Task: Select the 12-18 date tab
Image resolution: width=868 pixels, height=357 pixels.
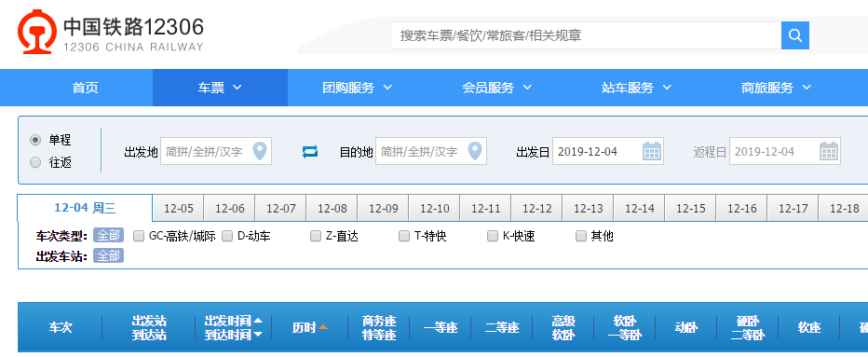Action: pyautogui.click(x=844, y=209)
